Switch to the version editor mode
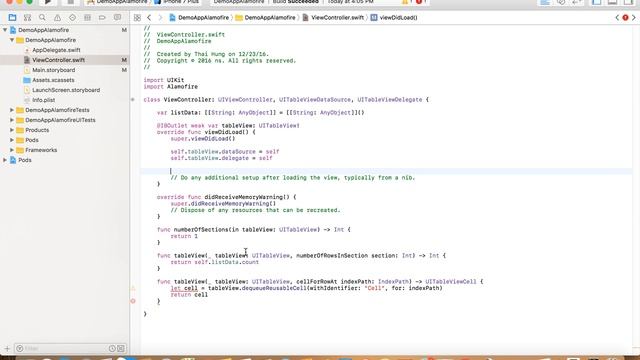 [577, 2]
